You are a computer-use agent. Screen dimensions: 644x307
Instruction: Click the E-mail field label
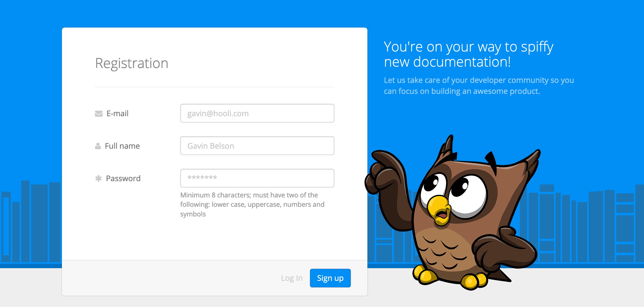pos(118,113)
